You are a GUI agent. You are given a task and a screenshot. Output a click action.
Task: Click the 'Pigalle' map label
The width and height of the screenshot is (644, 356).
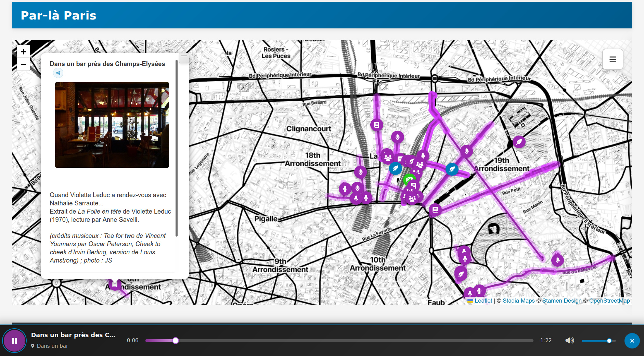coord(266,219)
